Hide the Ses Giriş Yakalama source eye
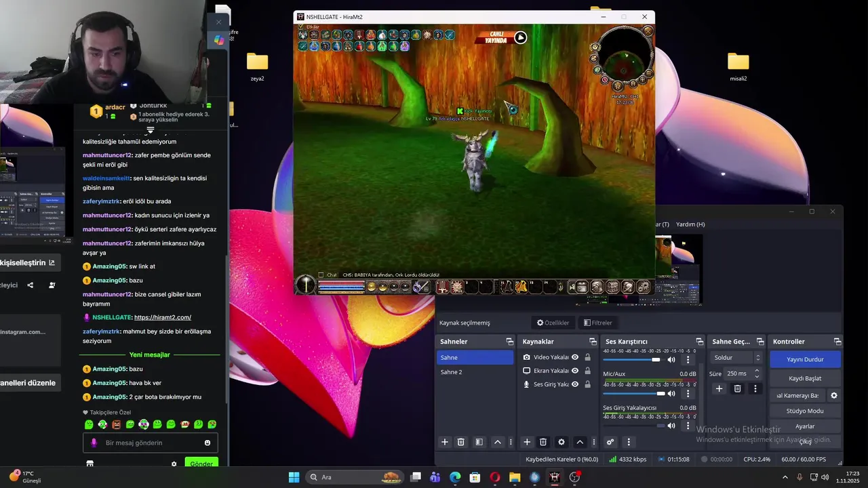 [x=575, y=384]
